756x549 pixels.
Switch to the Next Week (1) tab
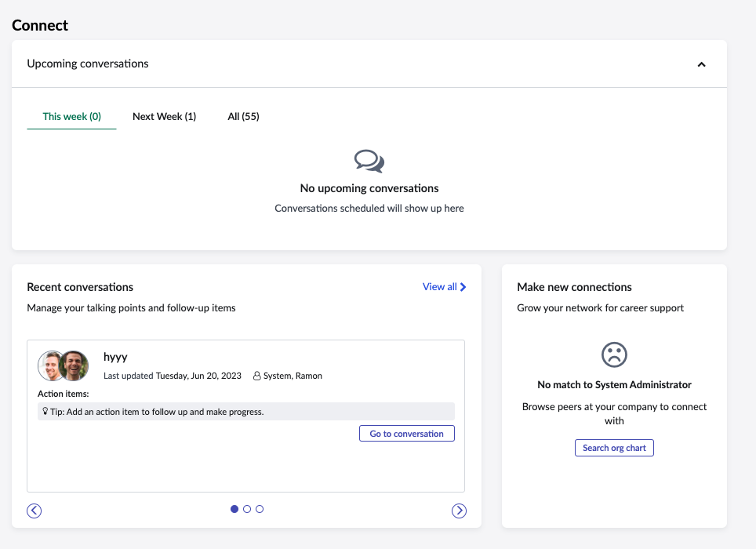165,117
